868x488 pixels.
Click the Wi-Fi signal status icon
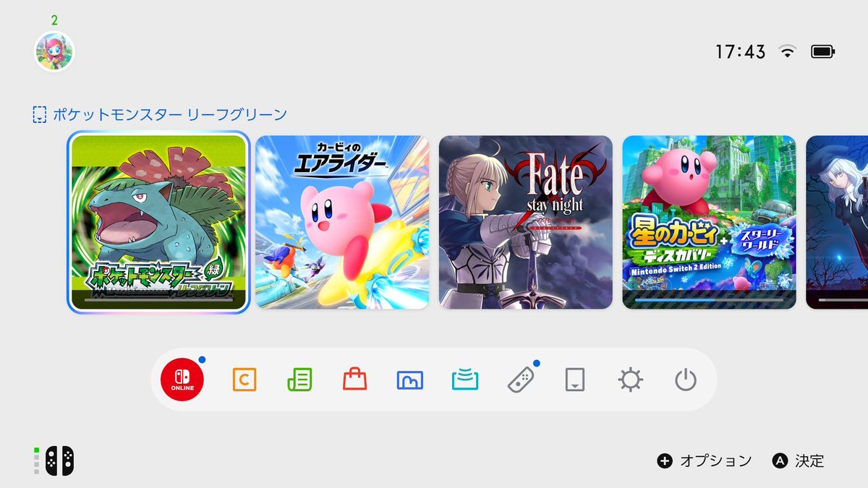point(787,51)
